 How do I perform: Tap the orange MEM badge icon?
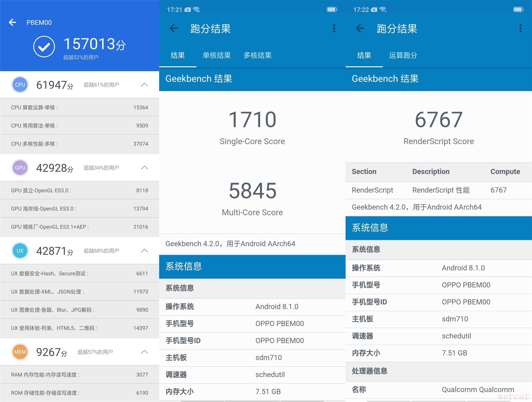(20, 352)
